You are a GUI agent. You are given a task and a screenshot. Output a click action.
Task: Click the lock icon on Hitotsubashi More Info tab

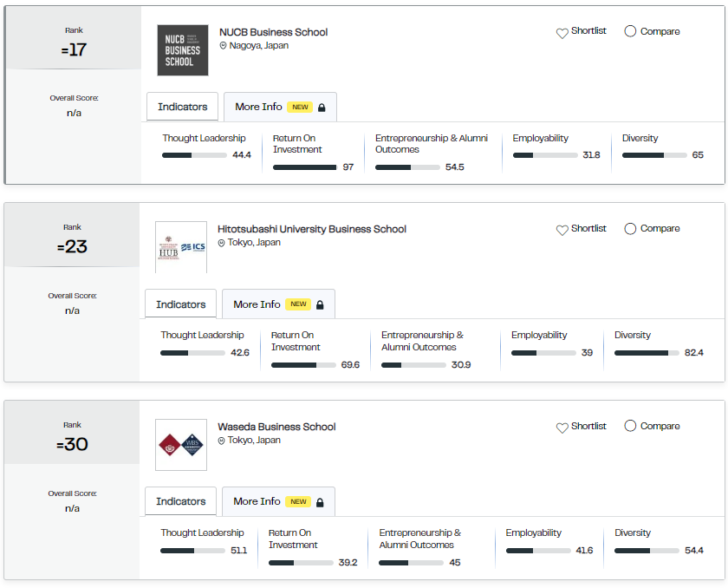pos(320,305)
